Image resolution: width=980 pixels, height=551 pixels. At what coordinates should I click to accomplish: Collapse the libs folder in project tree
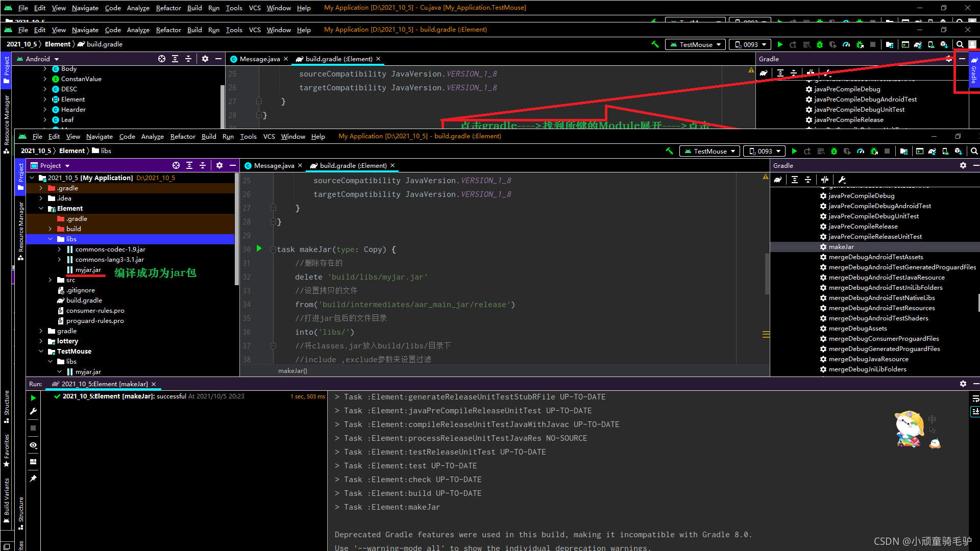pos(51,239)
